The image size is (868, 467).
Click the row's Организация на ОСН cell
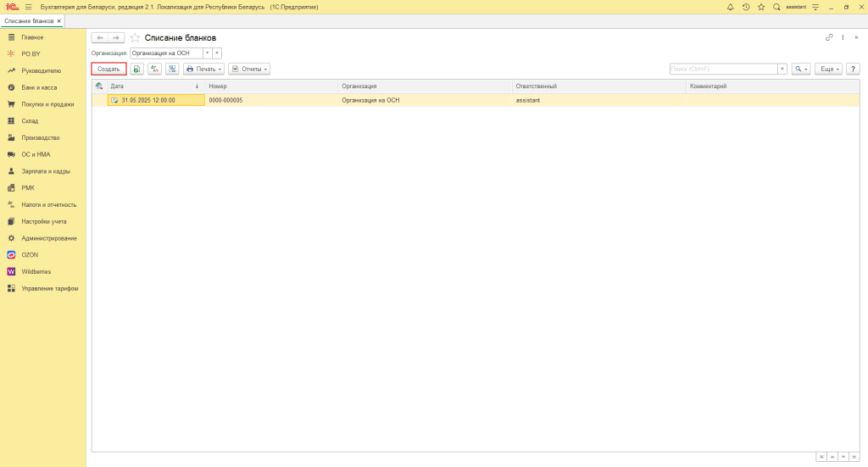click(x=426, y=100)
